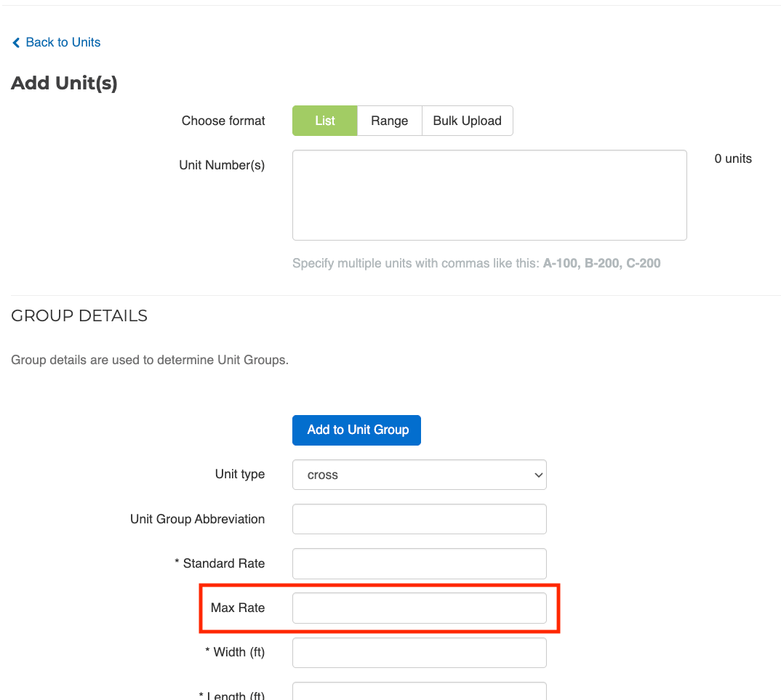Click the Unit Group Abbreviation label
781x700 pixels.
pyautogui.click(x=197, y=519)
